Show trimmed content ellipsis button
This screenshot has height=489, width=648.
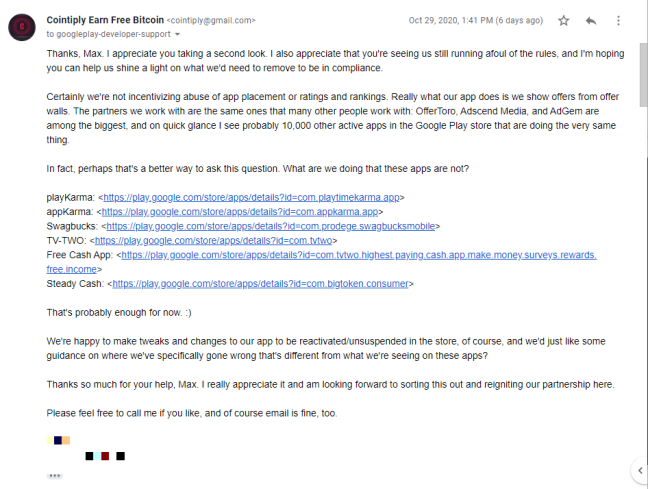click(54, 476)
